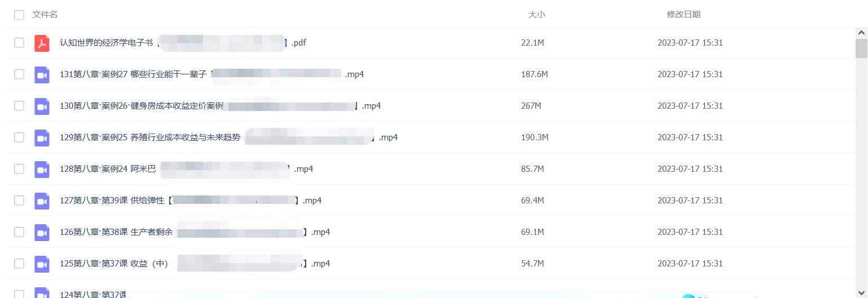Sort the list by 文件名 column header

[45, 15]
